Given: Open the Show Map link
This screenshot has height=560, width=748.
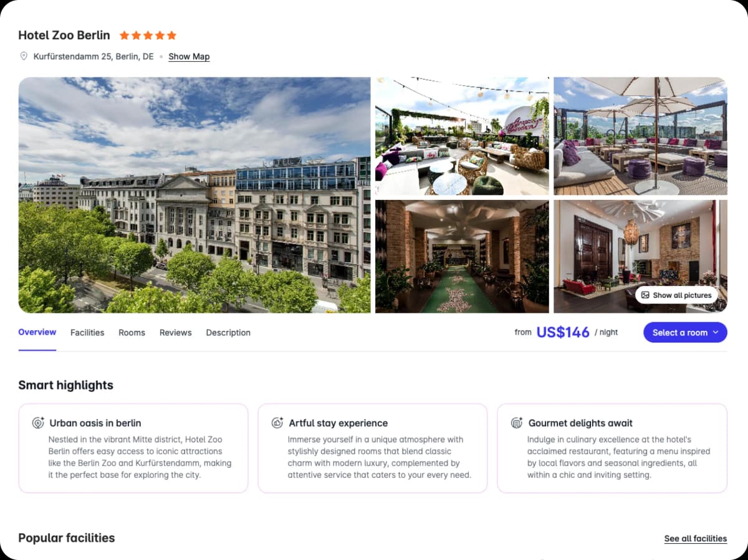Looking at the screenshot, I should pyautogui.click(x=189, y=57).
